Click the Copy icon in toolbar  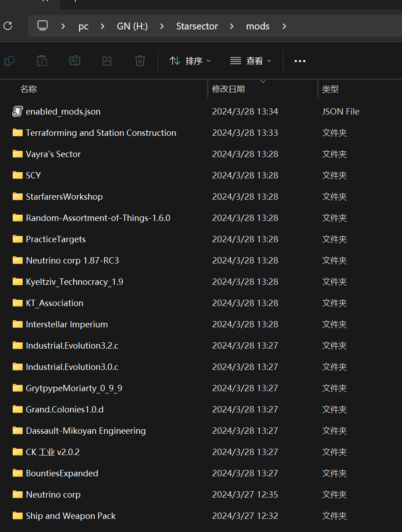pos(9,61)
